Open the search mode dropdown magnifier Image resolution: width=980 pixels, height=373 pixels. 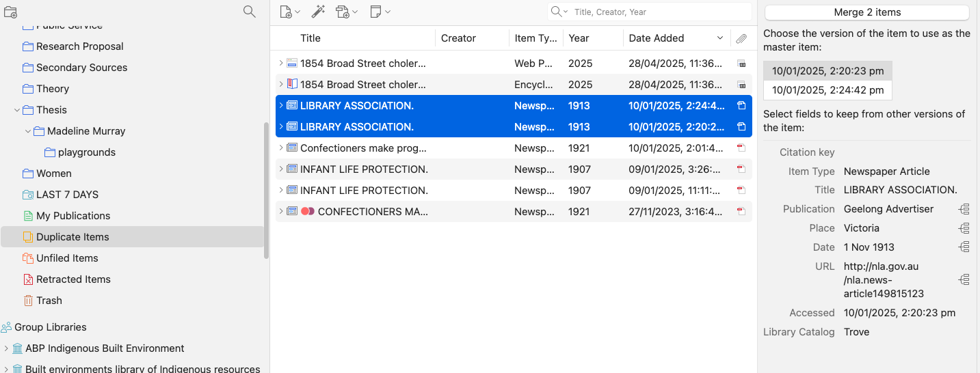[x=560, y=12]
